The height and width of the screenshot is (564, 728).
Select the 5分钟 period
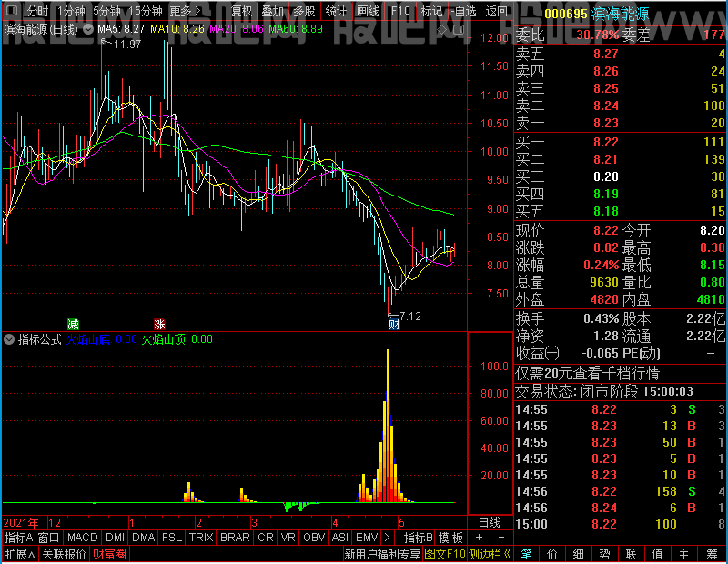click(106, 11)
